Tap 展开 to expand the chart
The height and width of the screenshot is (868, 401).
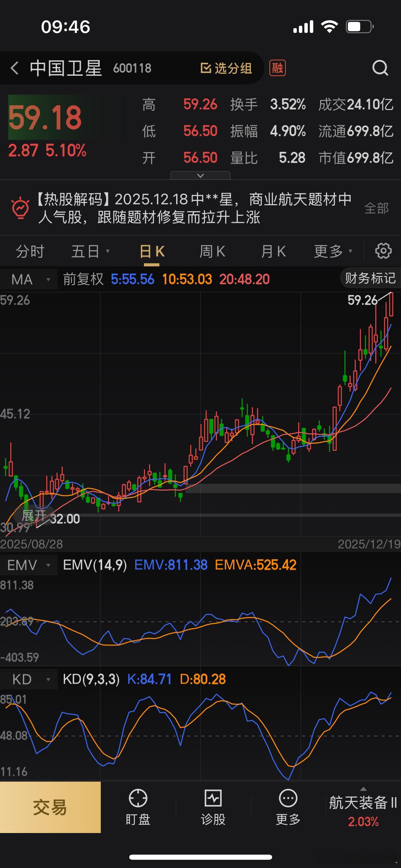pos(34,515)
